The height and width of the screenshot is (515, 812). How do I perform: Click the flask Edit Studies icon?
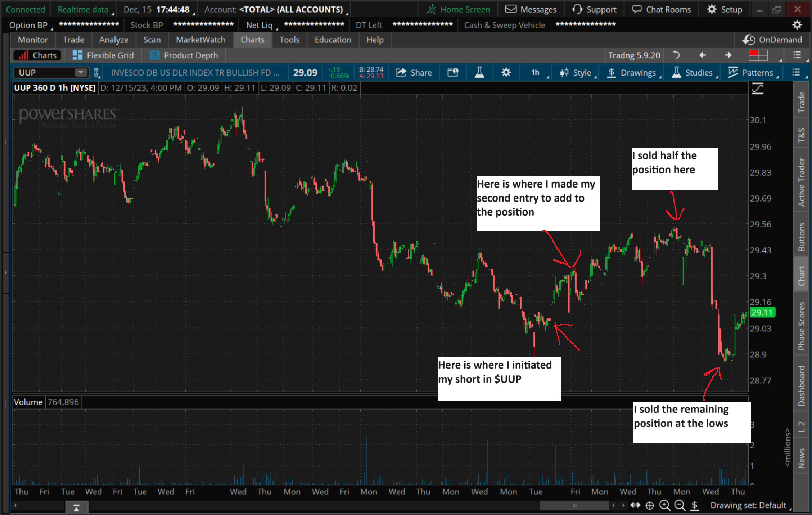pyautogui.click(x=479, y=73)
